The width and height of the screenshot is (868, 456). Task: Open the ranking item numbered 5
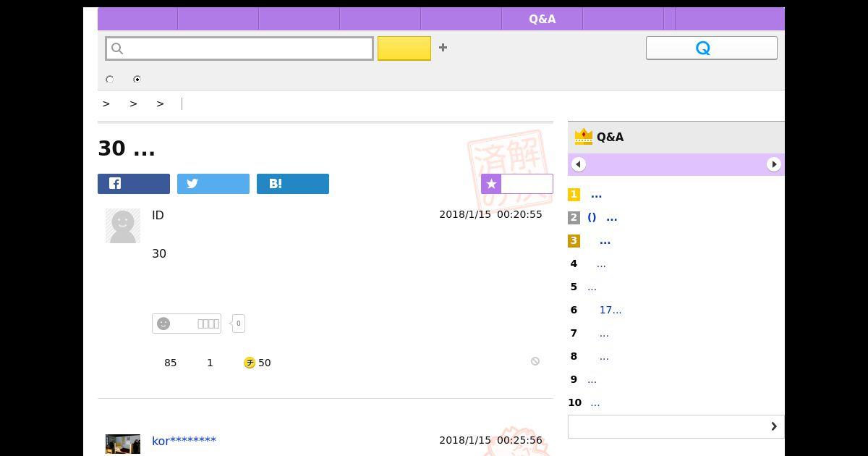coord(592,287)
